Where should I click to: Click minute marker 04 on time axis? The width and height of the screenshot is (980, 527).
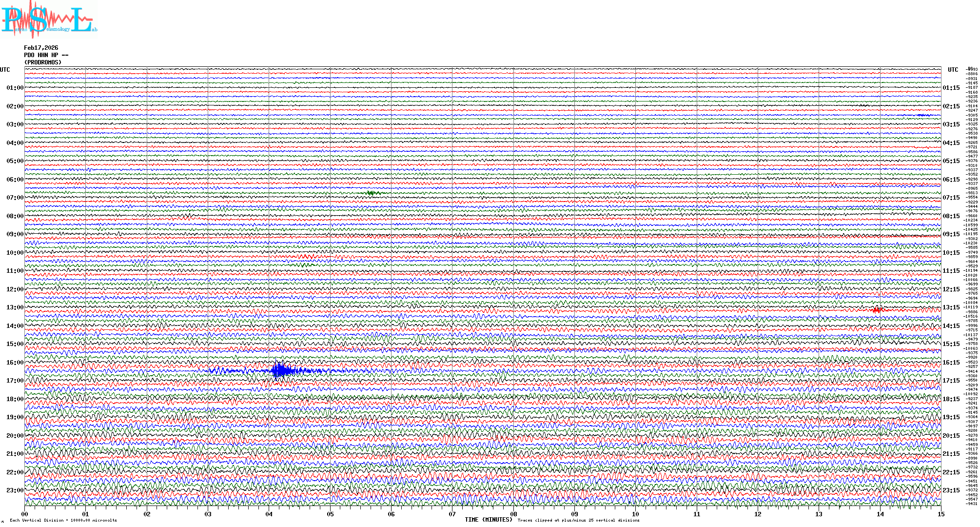click(x=269, y=514)
